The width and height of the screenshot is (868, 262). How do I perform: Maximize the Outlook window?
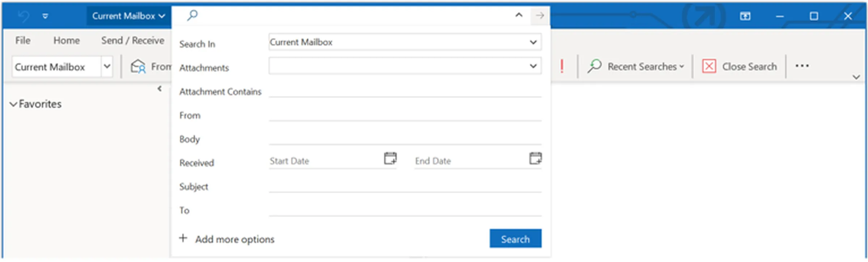(x=814, y=16)
